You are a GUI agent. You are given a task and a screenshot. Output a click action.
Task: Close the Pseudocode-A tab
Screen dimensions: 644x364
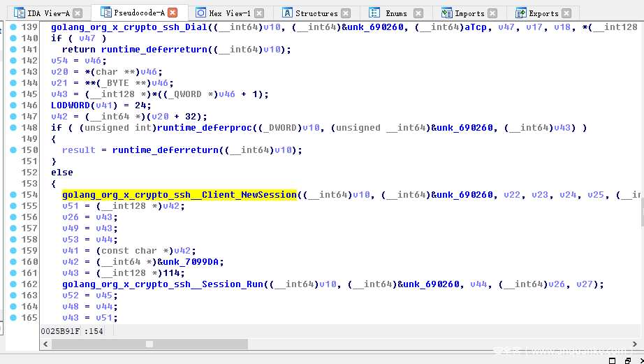tap(173, 13)
